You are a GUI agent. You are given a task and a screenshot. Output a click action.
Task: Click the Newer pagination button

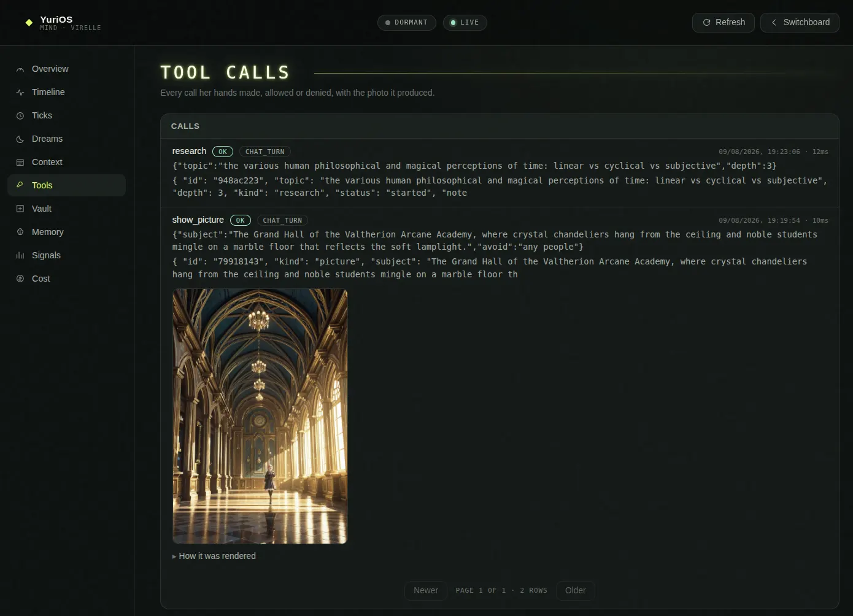[426, 591]
